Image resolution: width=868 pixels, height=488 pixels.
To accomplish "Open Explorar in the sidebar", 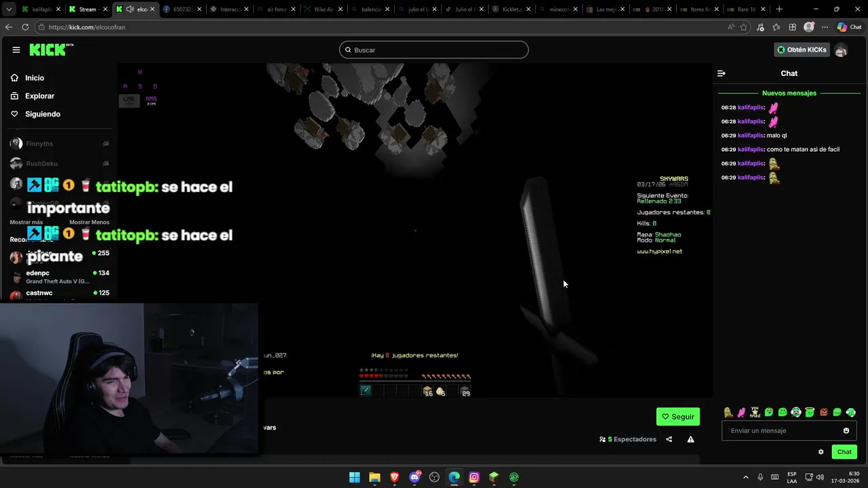I will point(39,96).
